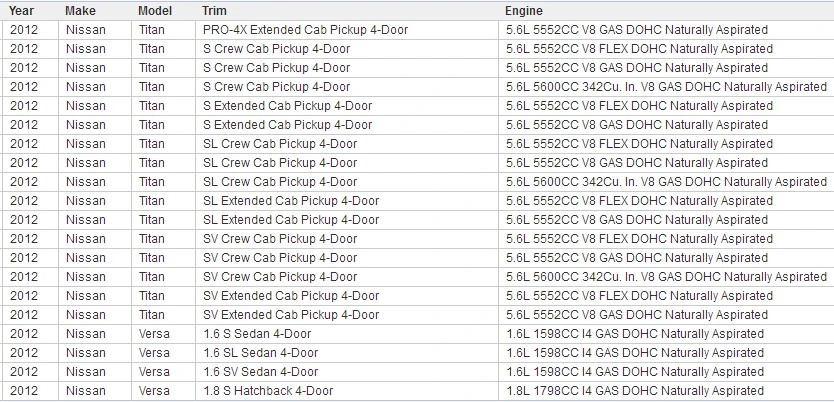Image resolution: width=834 pixels, height=402 pixels.
Task: Select S Crew Cab row with FLEX engine
Action: (x=418, y=49)
